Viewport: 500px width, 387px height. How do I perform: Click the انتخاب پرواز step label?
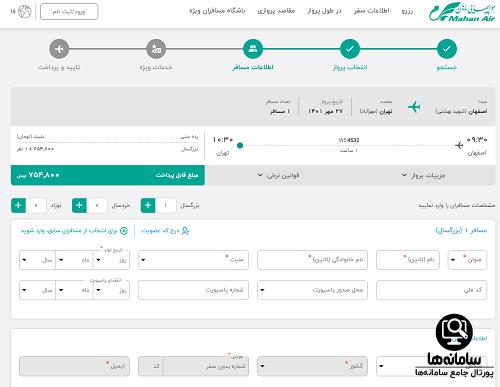point(350,67)
